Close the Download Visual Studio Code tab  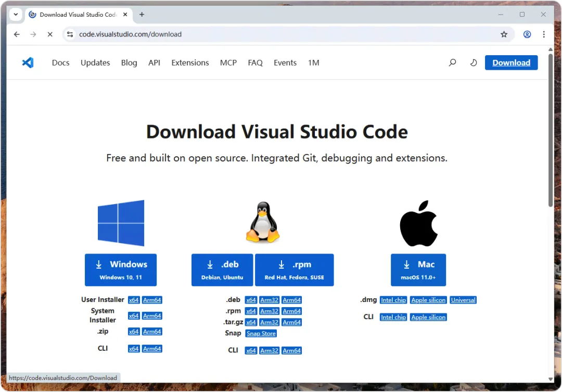[125, 15]
